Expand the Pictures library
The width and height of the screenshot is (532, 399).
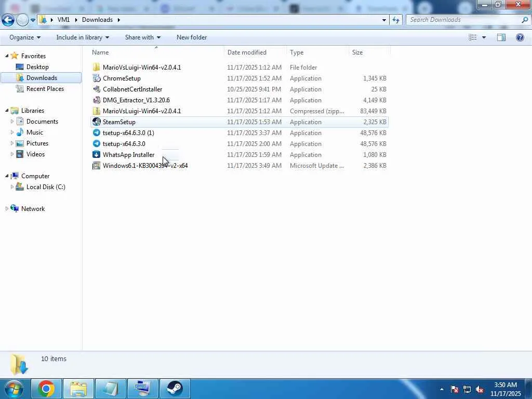12,143
